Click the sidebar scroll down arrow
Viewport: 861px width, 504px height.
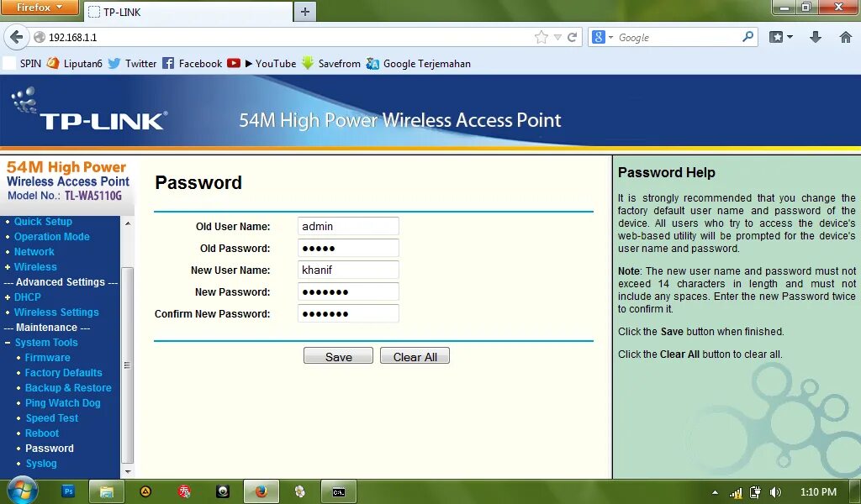[x=128, y=471]
